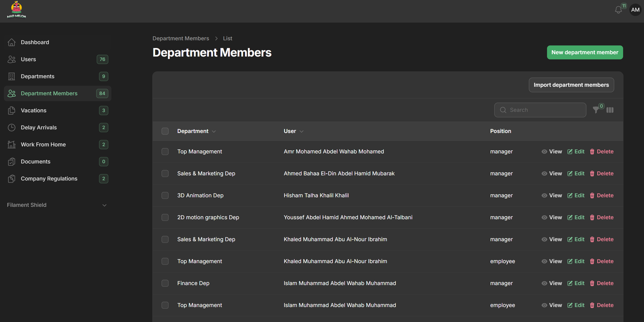Click Import department members button
Image resolution: width=644 pixels, height=322 pixels.
571,85
